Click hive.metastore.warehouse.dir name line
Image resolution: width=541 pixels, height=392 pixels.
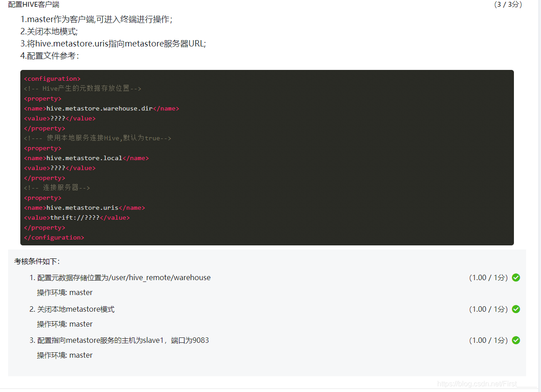pyautogui.click(x=102, y=108)
